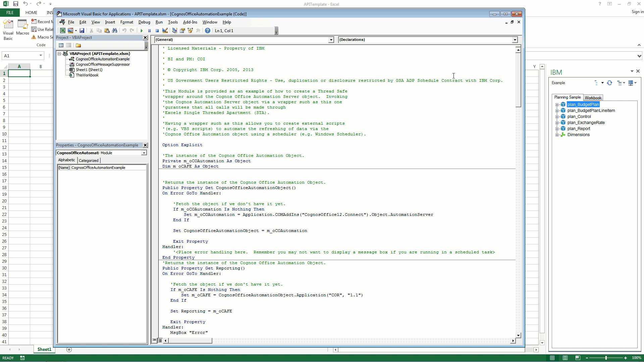Click Excel zoom slider in status bar
Image resolution: width=644 pixels, height=362 pixels.
tap(606, 358)
